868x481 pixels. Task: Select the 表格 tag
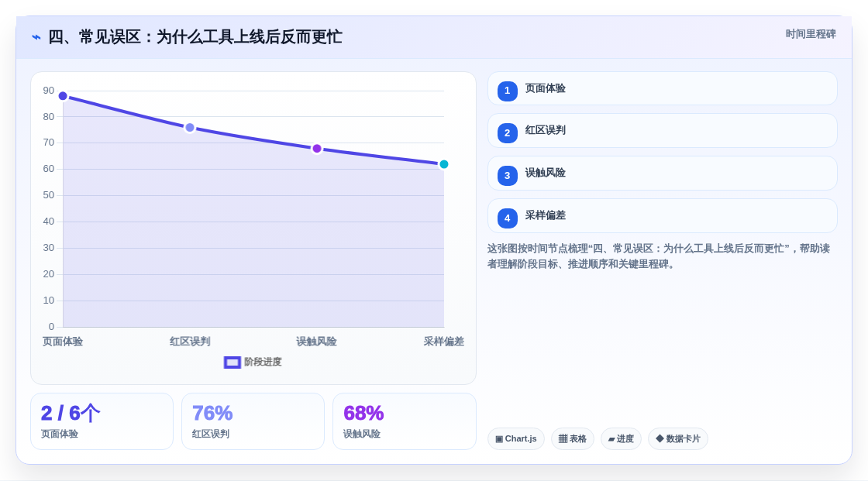pyautogui.click(x=573, y=439)
